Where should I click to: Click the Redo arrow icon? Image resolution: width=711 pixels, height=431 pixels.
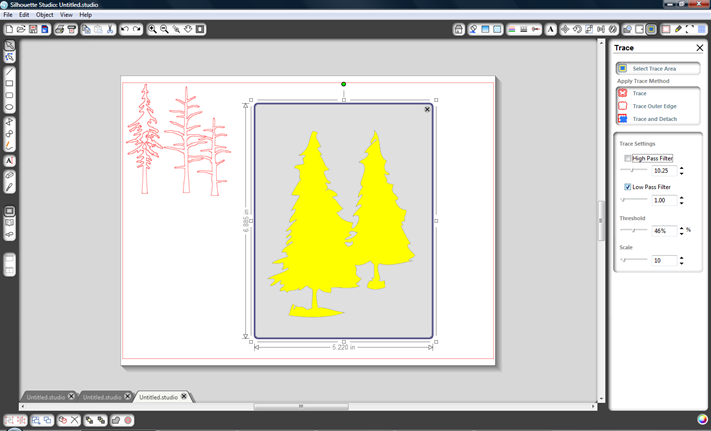point(136,29)
